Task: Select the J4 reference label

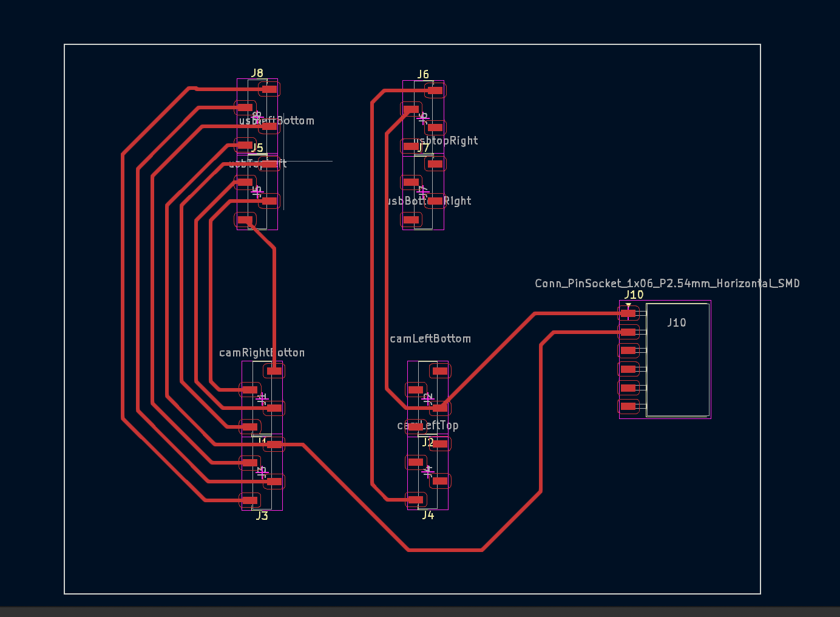Action: [428, 515]
